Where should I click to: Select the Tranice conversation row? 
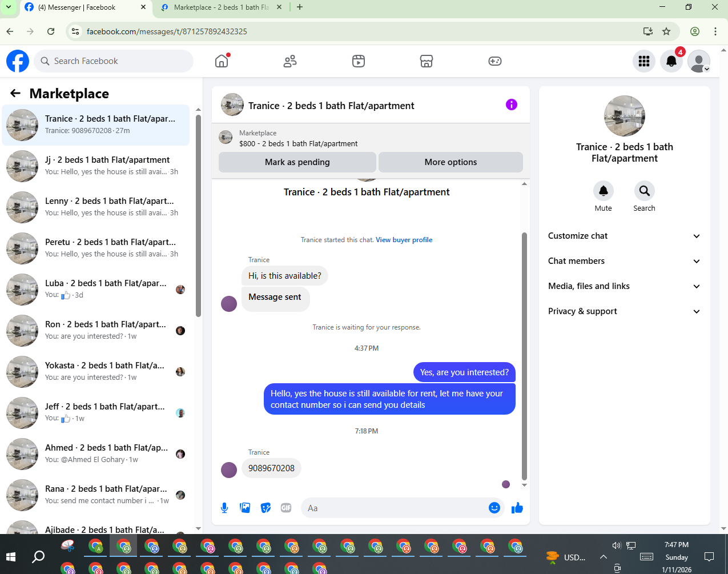tap(96, 125)
